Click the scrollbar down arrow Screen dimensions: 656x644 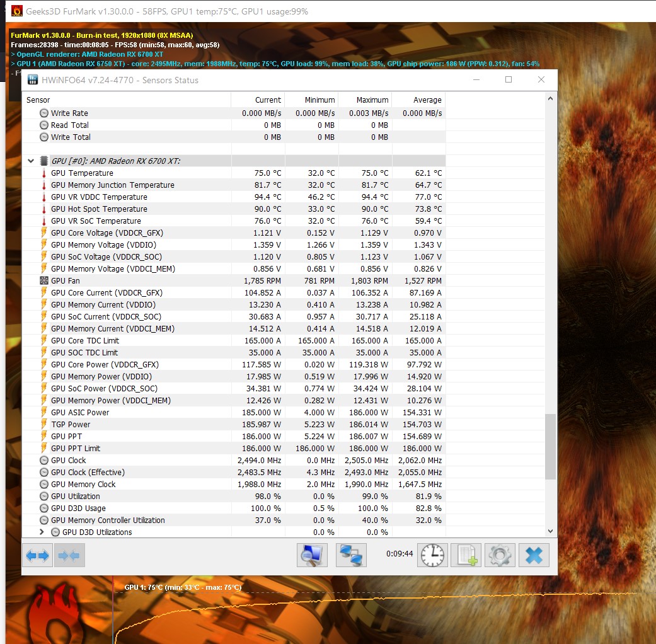click(550, 531)
